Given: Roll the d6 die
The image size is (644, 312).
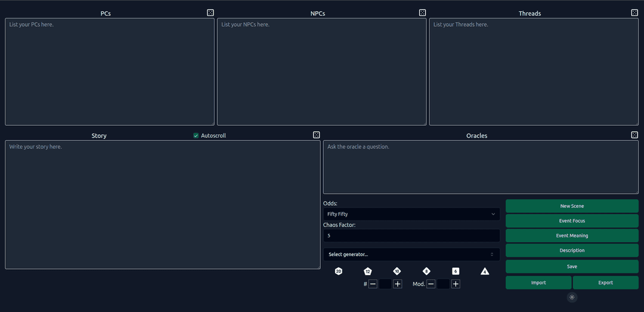Looking at the screenshot, I should click(x=456, y=271).
